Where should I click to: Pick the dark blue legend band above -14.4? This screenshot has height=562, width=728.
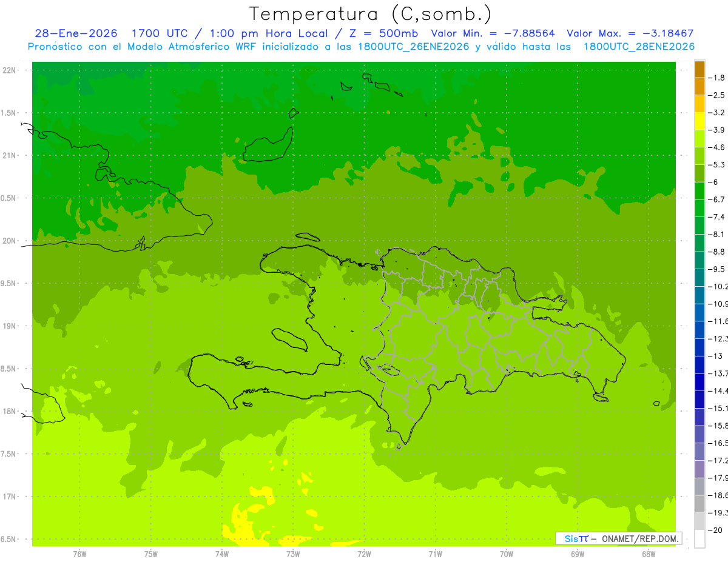point(699,383)
